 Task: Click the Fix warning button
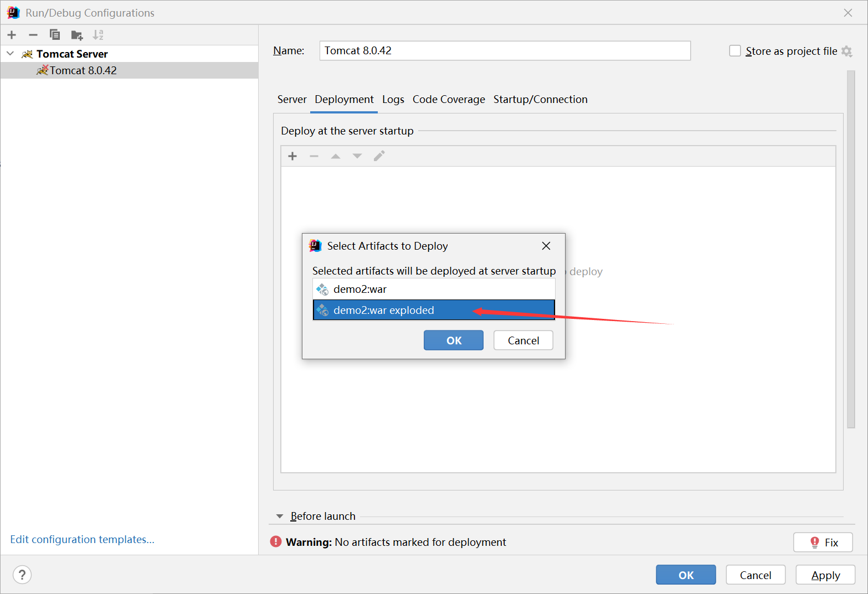pyautogui.click(x=823, y=543)
